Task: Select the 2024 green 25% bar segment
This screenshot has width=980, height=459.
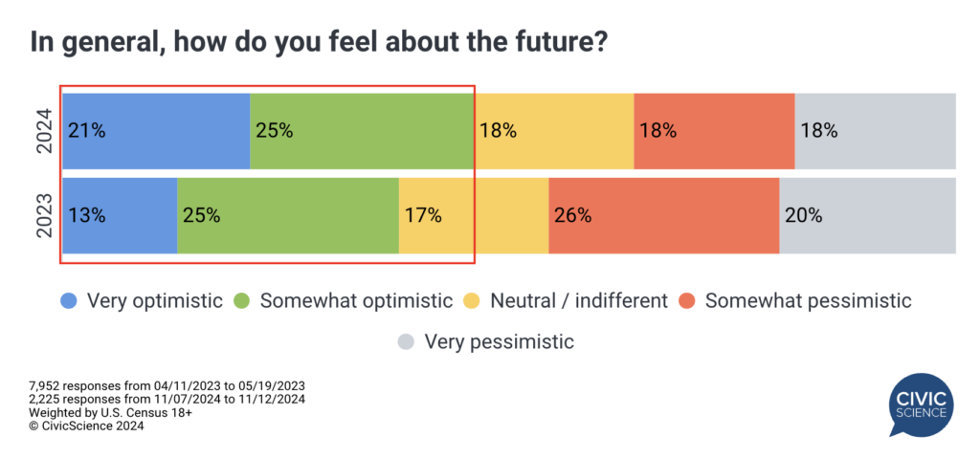Action: [362, 131]
